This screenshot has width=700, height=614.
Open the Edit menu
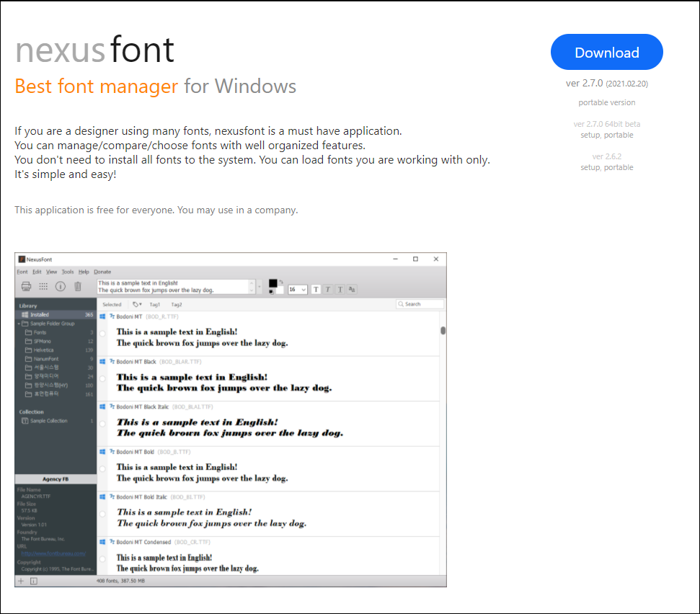pos(37,272)
